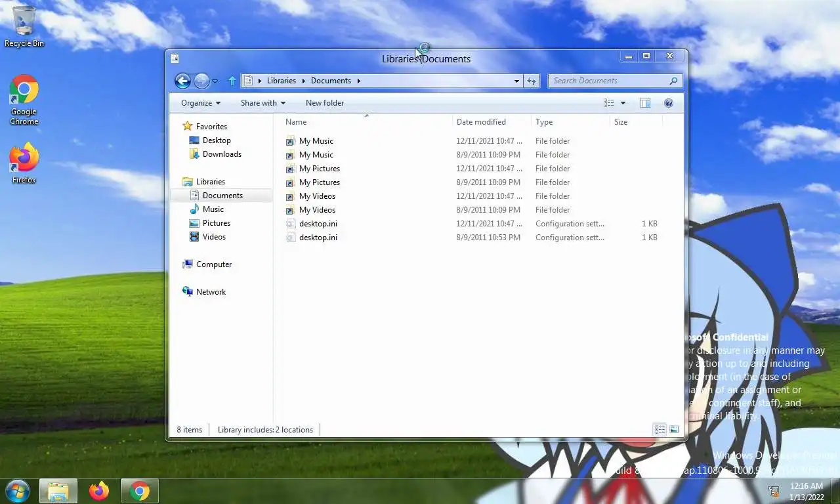Open the Start menu orb

(x=17, y=491)
